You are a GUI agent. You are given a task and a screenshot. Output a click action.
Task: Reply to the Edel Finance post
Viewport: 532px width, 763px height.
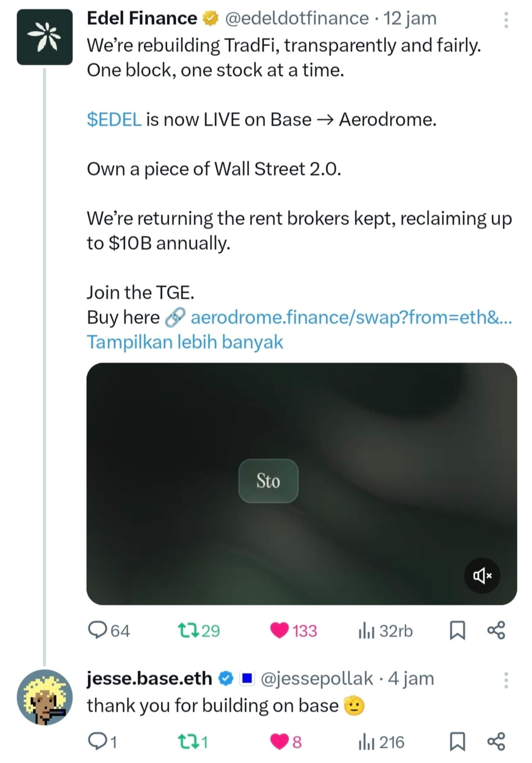pyautogui.click(x=98, y=630)
